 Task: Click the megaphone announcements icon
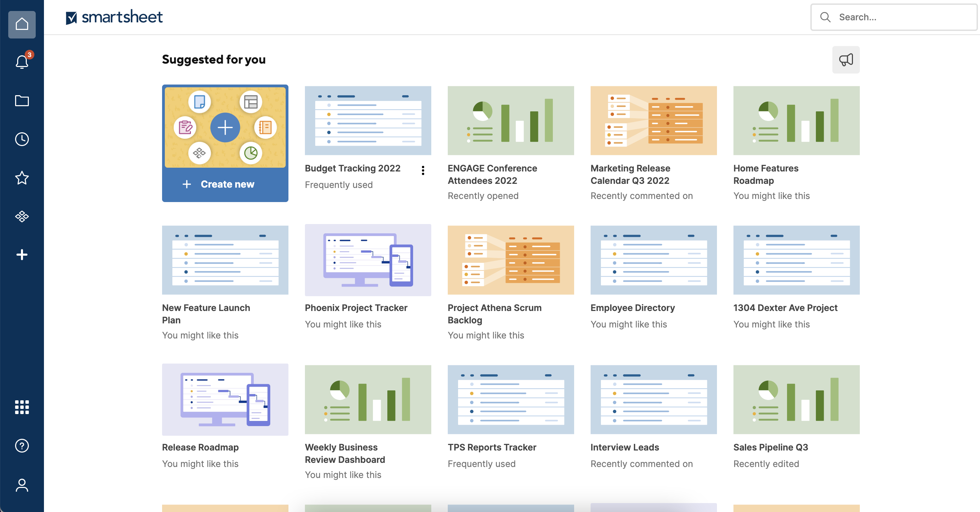[846, 60]
